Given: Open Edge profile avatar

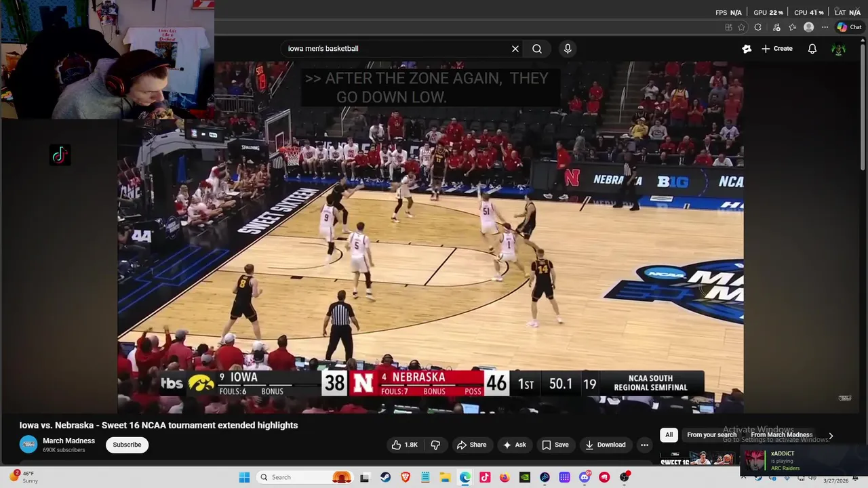Looking at the screenshot, I should (x=808, y=27).
